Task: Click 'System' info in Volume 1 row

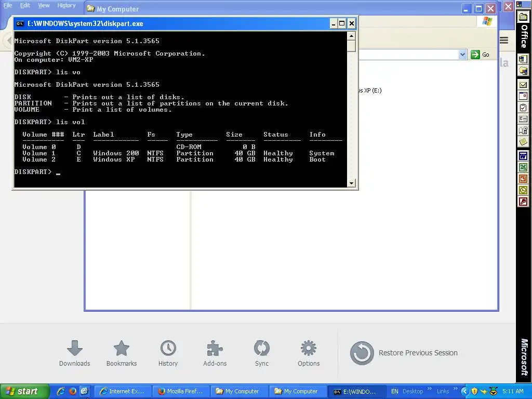Action: coord(322,153)
